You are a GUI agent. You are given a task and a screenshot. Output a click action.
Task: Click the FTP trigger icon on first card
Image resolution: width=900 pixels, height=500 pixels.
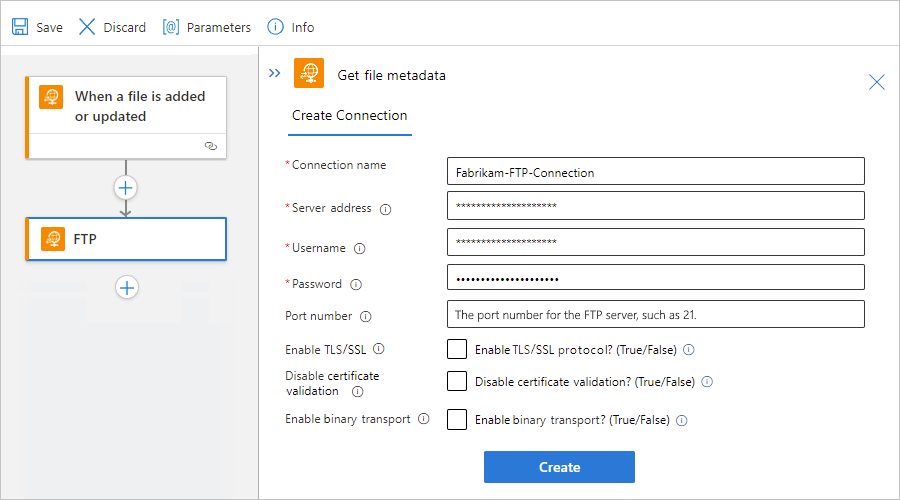click(51, 97)
